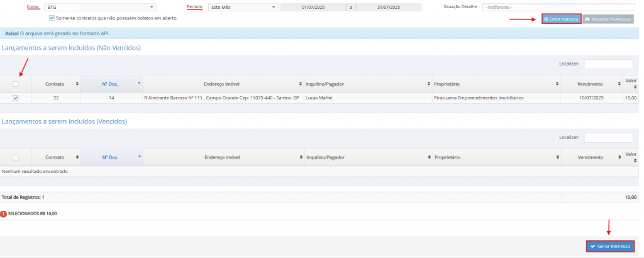The height and width of the screenshot is (258, 644).
Task: Sort Vencidos table by Vencimento
Action: (x=592, y=157)
